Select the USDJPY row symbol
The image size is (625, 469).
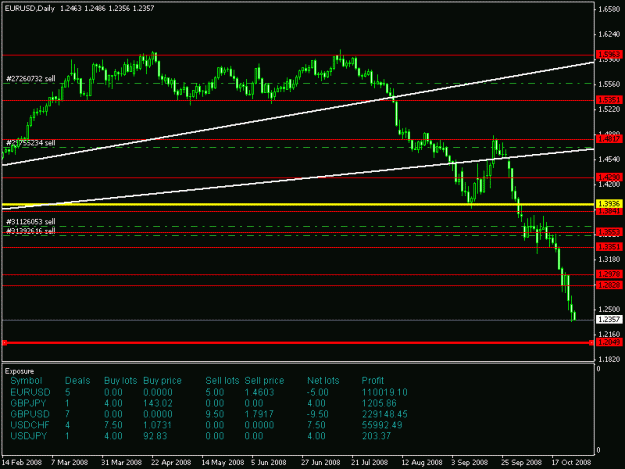pyautogui.click(x=29, y=436)
